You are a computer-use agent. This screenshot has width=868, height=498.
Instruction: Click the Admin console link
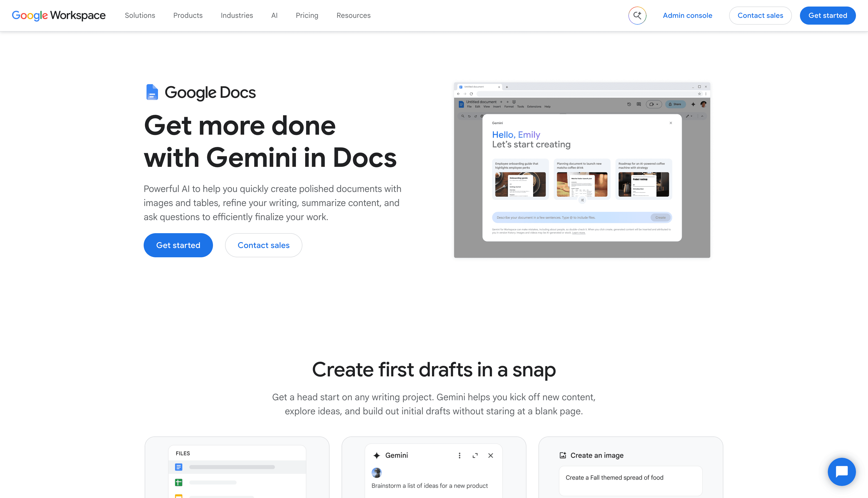[x=687, y=15]
